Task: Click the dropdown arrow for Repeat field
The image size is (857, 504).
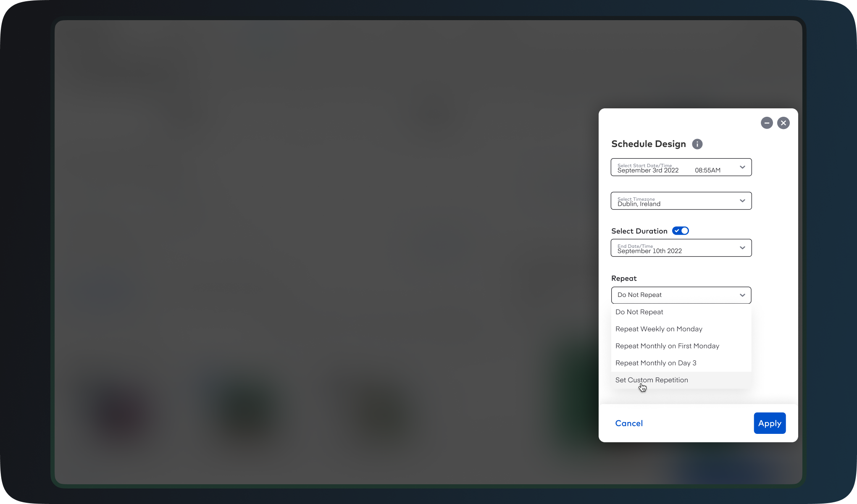Action: coord(742,295)
